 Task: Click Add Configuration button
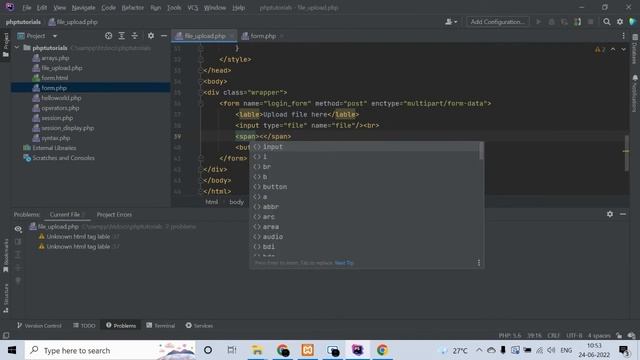click(x=498, y=22)
